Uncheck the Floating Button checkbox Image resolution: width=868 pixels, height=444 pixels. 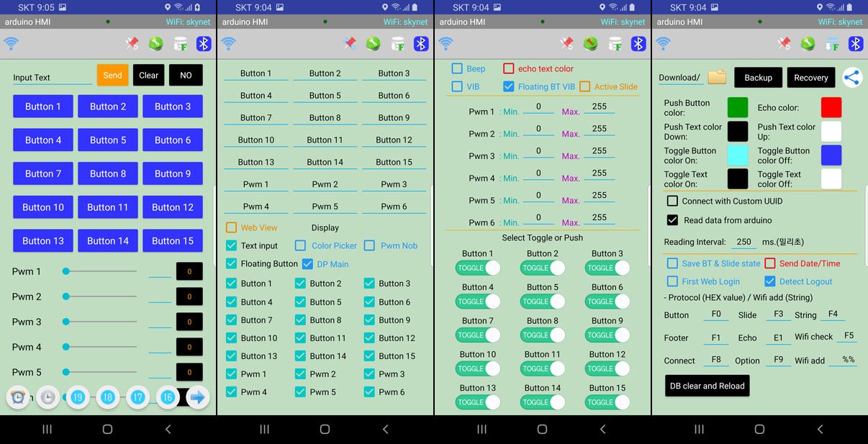231,263
